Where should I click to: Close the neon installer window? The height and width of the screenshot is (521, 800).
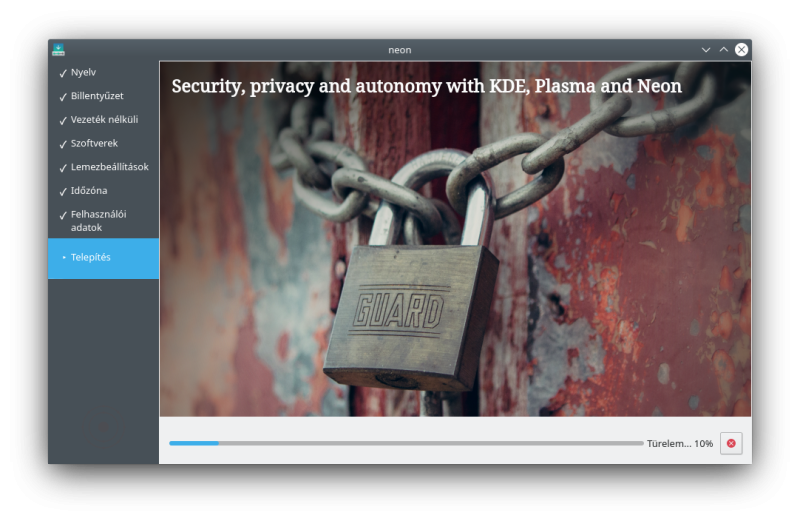click(x=741, y=49)
